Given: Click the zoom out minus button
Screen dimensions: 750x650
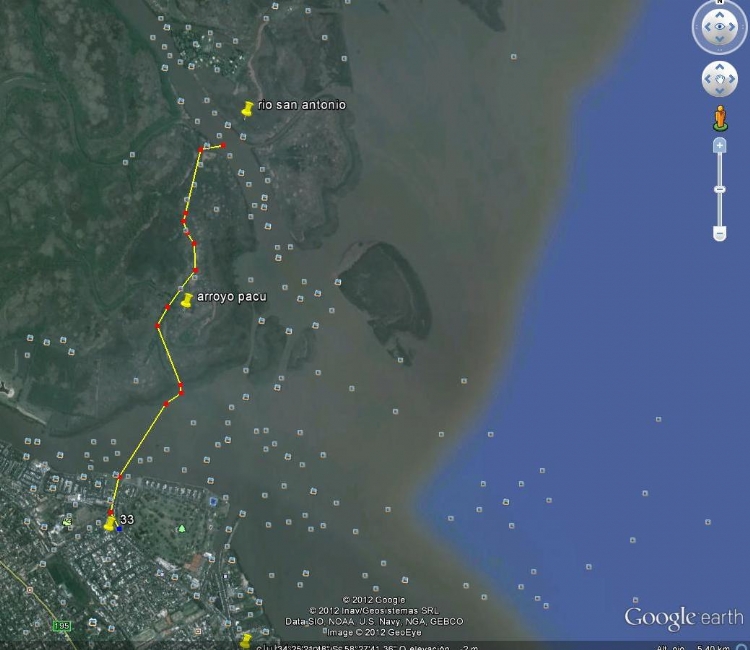Looking at the screenshot, I should (720, 233).
